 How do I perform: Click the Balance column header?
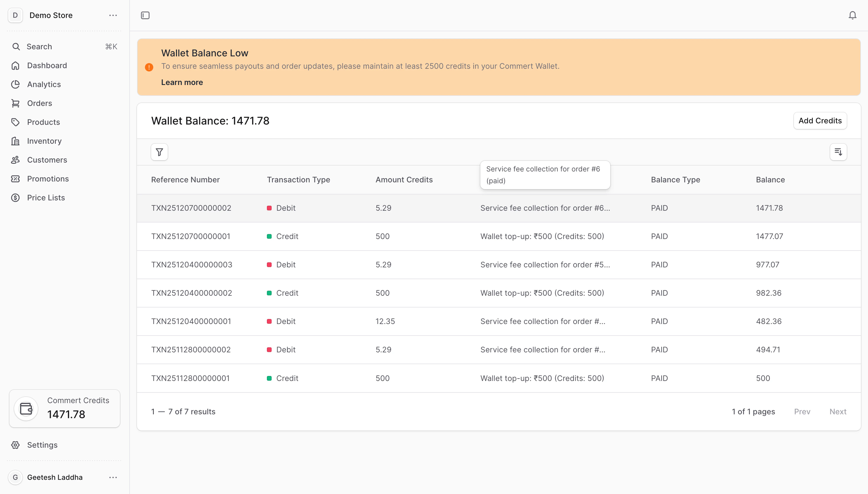pyautogui.click(x=770, y=180)
